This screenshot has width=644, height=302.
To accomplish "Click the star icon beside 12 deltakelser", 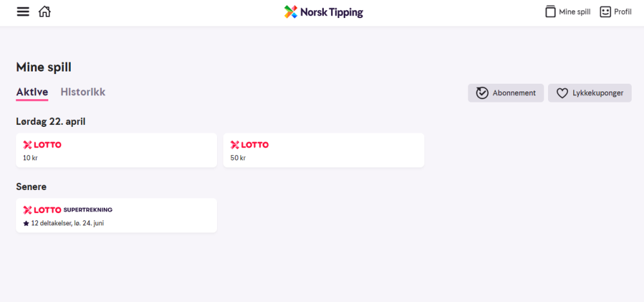I will 26,223.
